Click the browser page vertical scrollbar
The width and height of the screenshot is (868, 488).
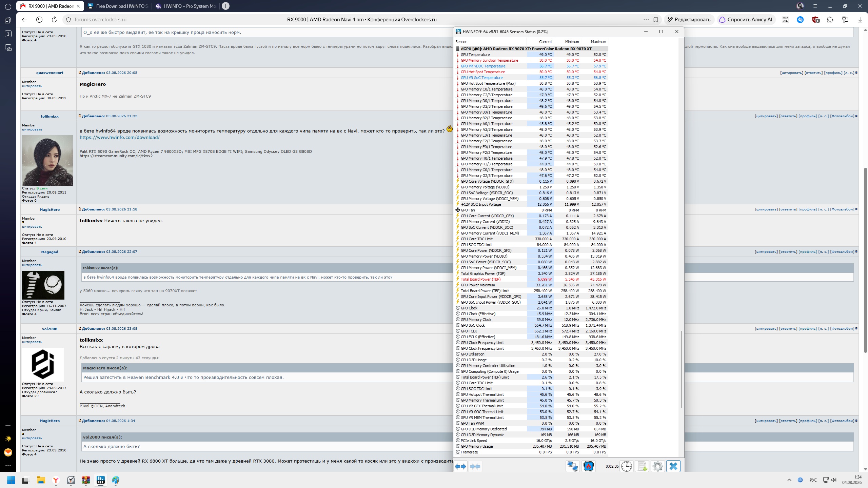pos(865,260)
